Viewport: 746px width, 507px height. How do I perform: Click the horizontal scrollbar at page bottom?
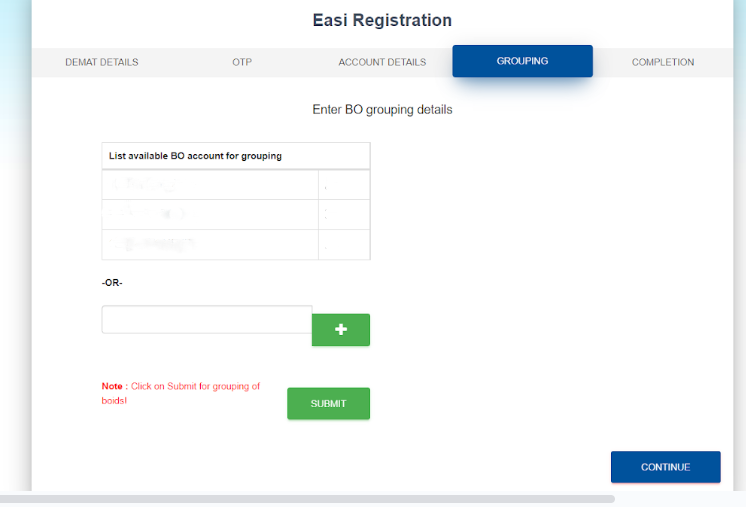click(x=307, y=498)
